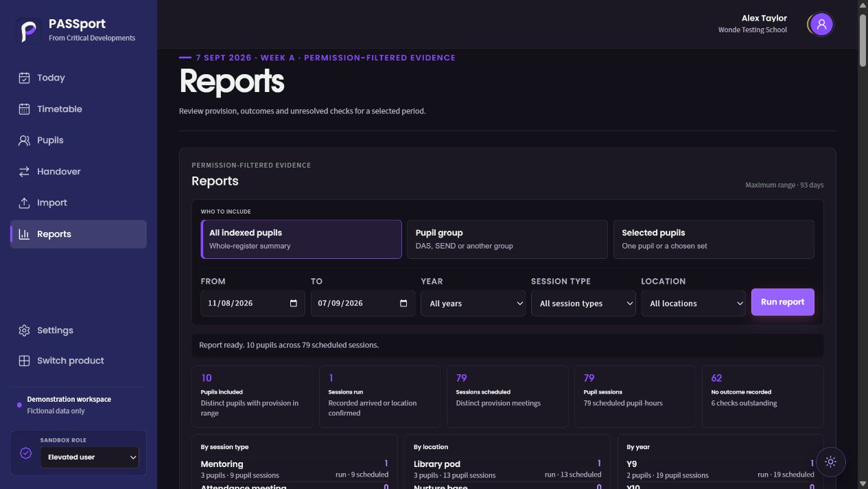This screenshot has width=868, height=489.
Task: Open the From date calendar picker icon
Action: click(294, 304)
